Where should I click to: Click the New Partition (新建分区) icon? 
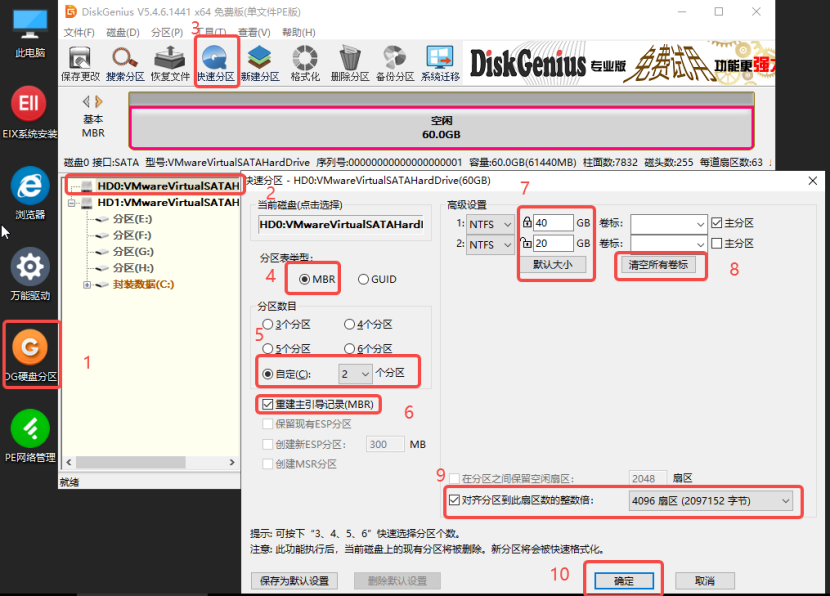pos(260,64)
